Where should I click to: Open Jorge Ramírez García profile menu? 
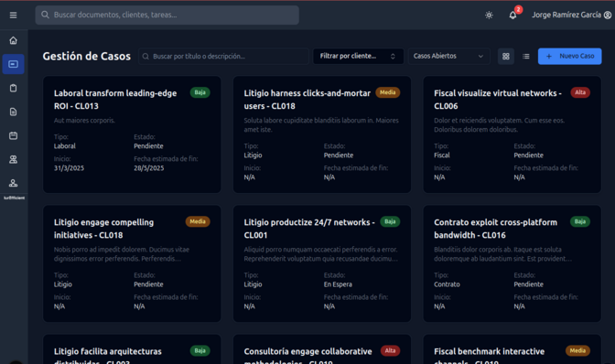(571, 15)
